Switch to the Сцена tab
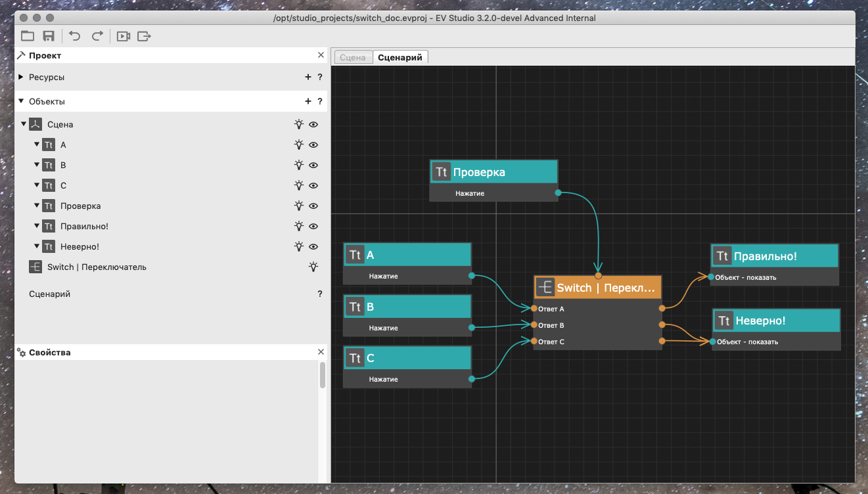This screenshot has width=868, height=494. [x=353, y=57]
